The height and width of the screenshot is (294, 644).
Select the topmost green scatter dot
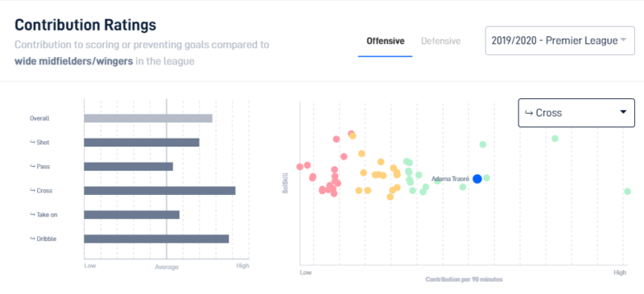click(x=555, y=139)
